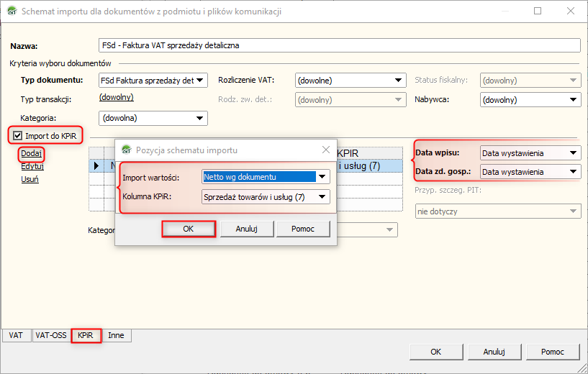This screenshot has width=588, height=374.
Task: Expand the Rozliczenie VAT dropdown
Action: coord(395,81)
